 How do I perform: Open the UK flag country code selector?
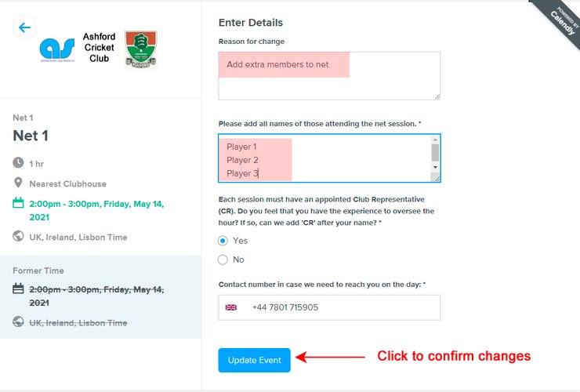pyautogui.click(x=231, y=307)
